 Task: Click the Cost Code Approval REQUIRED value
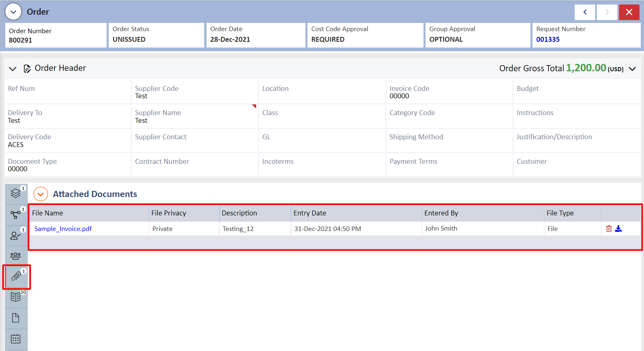(328, 39)
